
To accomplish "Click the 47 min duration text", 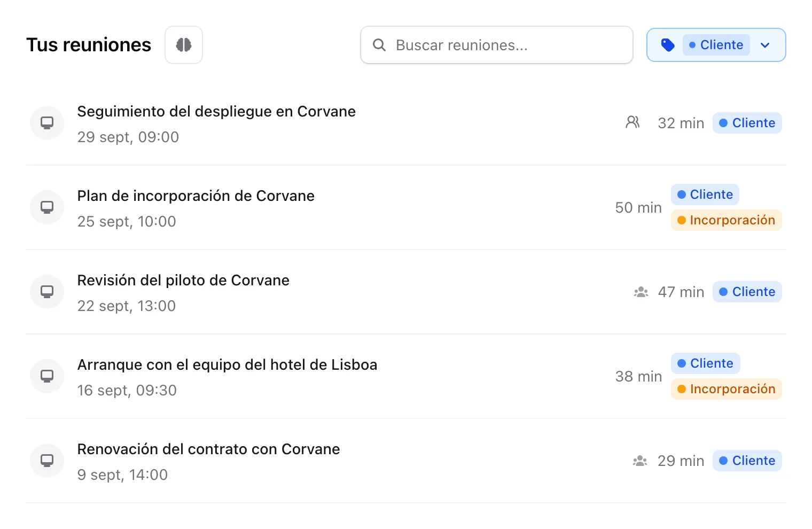I will point(681,292).
